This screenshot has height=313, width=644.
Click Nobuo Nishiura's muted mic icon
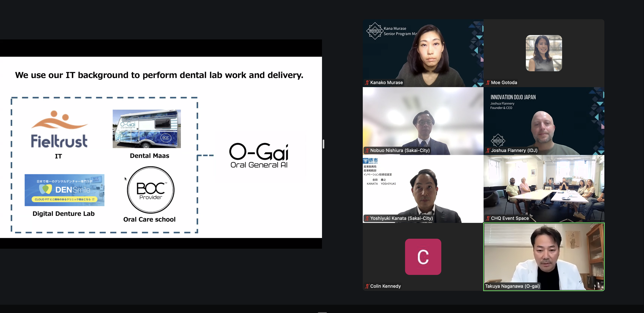point(367,150)
